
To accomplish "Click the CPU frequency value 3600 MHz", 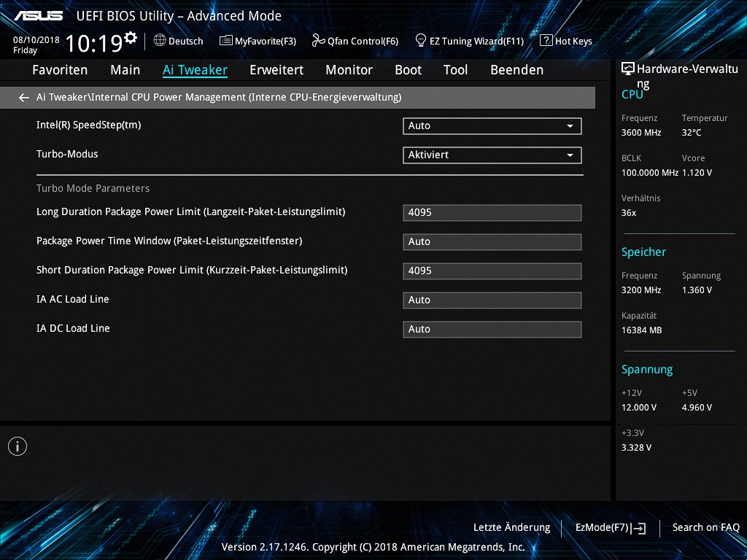I will click(641, 133).
